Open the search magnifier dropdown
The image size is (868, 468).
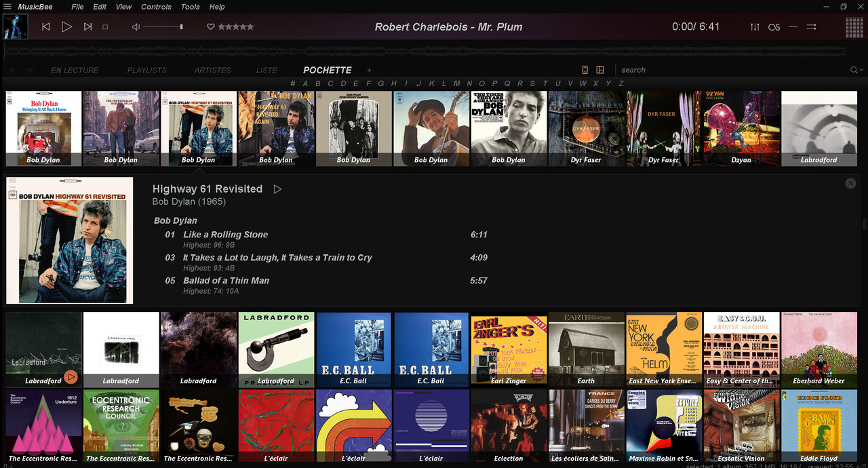click(856, 70)
